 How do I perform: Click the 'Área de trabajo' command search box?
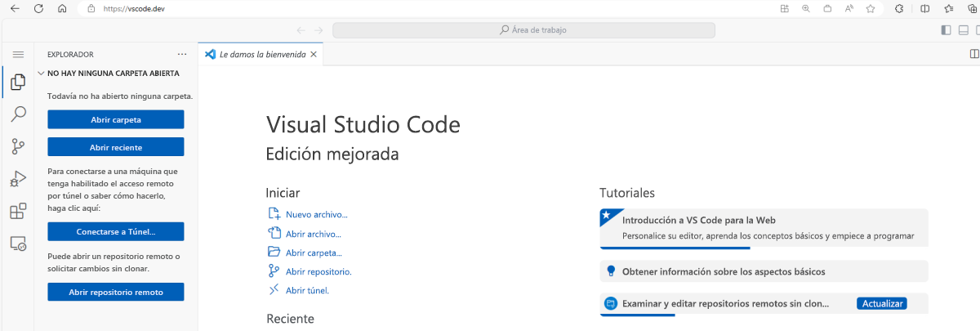(x=523, y=30)
